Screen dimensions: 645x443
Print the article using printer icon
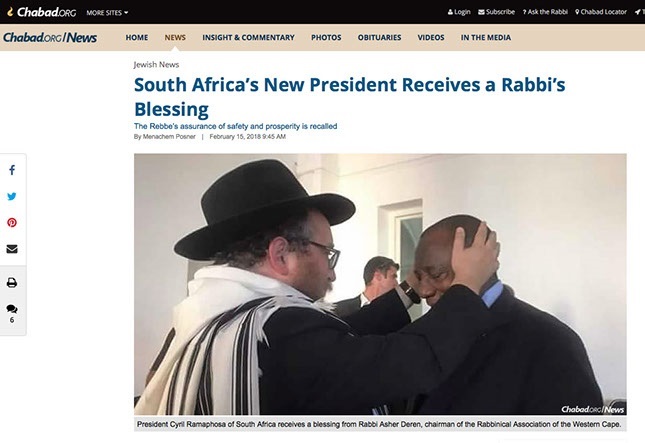click(x=12, y=283)
